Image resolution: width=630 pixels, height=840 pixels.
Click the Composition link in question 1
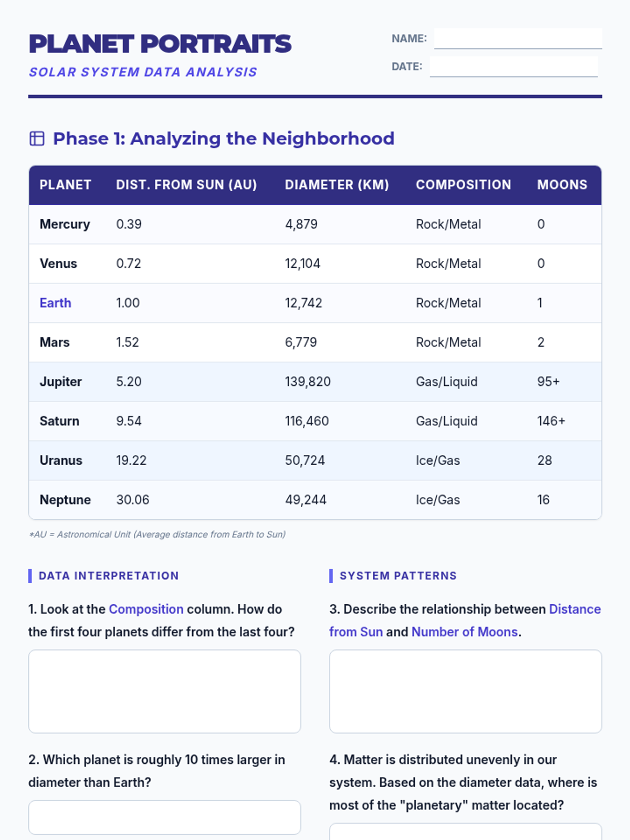click(146, 609)
